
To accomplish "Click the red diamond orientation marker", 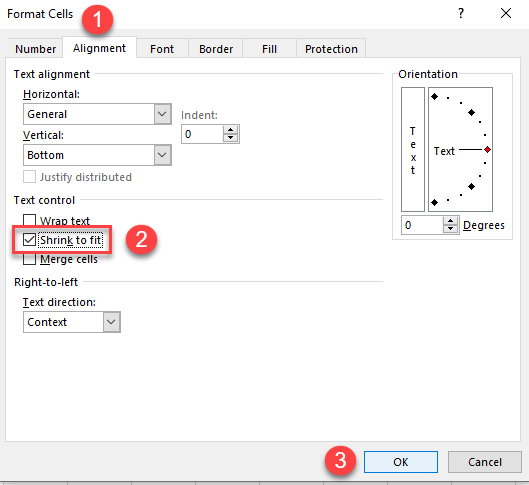I will [487, 149].
